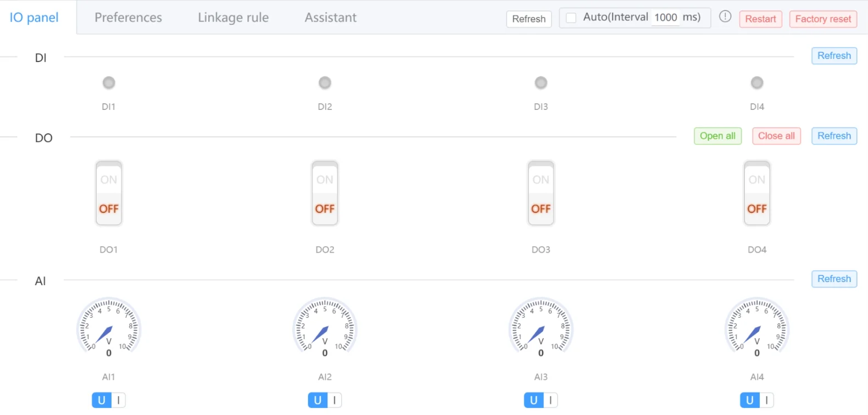The image size is (868, 415).
Task: Click the DI3 status indicator light
Action: click(x=541, y=82)
